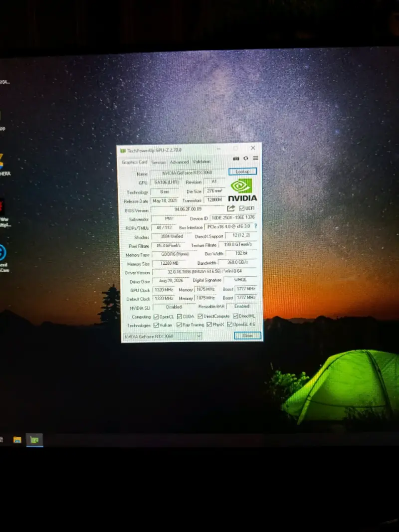Click the refresh icon in GPU-Z
The image size is (399, 532).
coord(246,158)
